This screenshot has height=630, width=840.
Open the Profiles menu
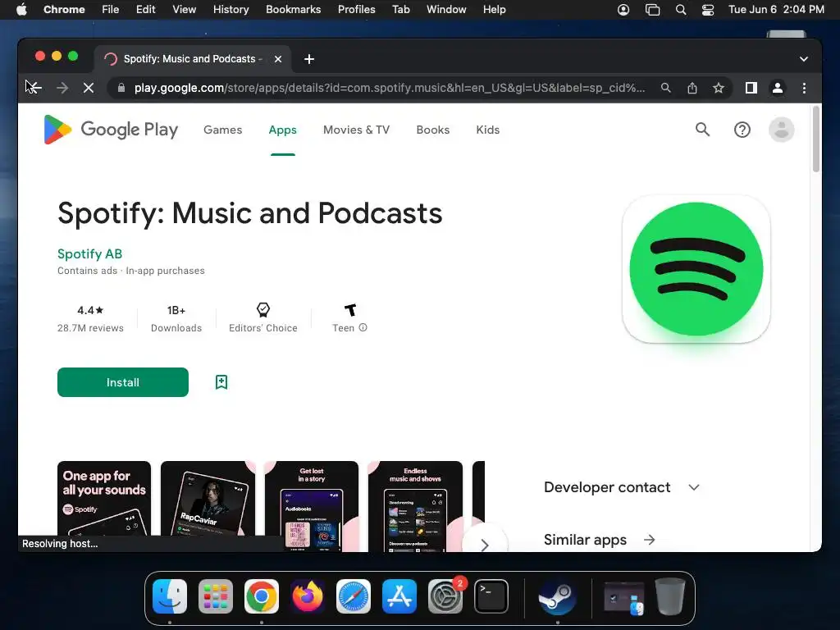click(x=356, y=10)
